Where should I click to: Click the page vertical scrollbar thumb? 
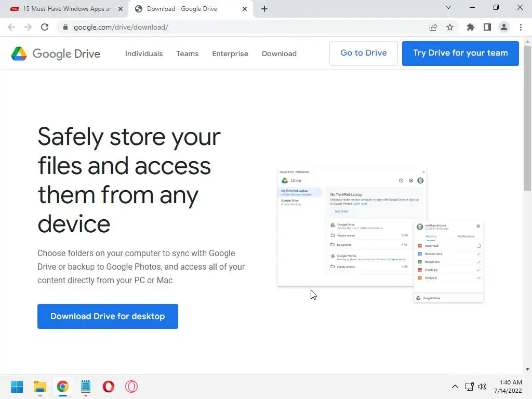pyautogui.click(x=527, y=118)
